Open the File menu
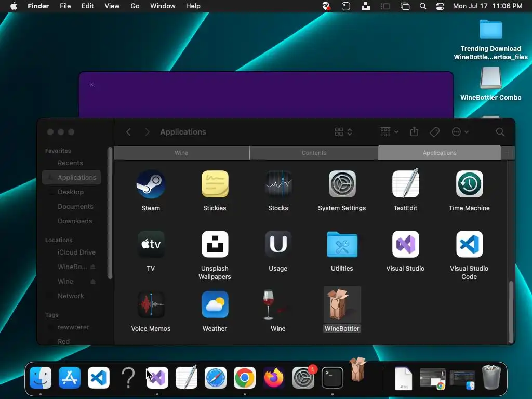This screenshot has width=532, height=399. click(65, 6)
